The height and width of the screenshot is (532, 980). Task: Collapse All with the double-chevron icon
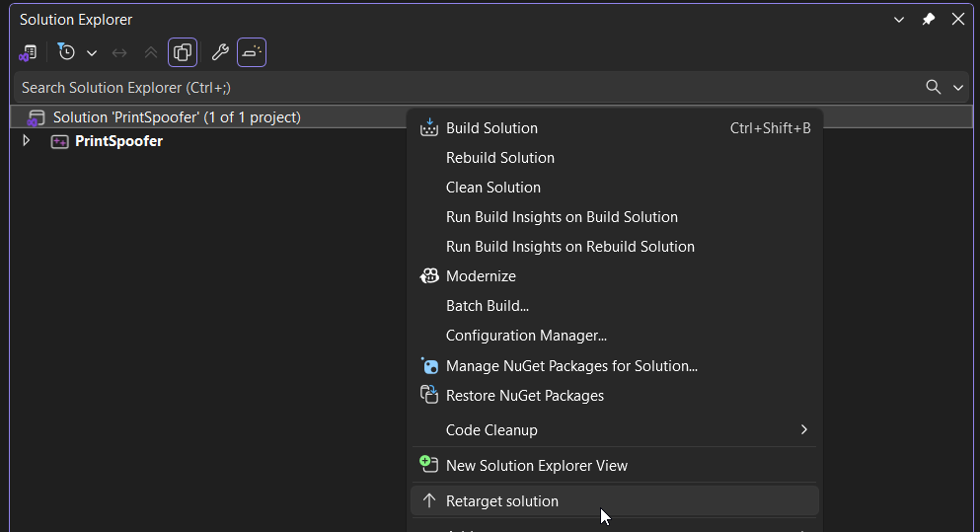[x=151, y=53]
